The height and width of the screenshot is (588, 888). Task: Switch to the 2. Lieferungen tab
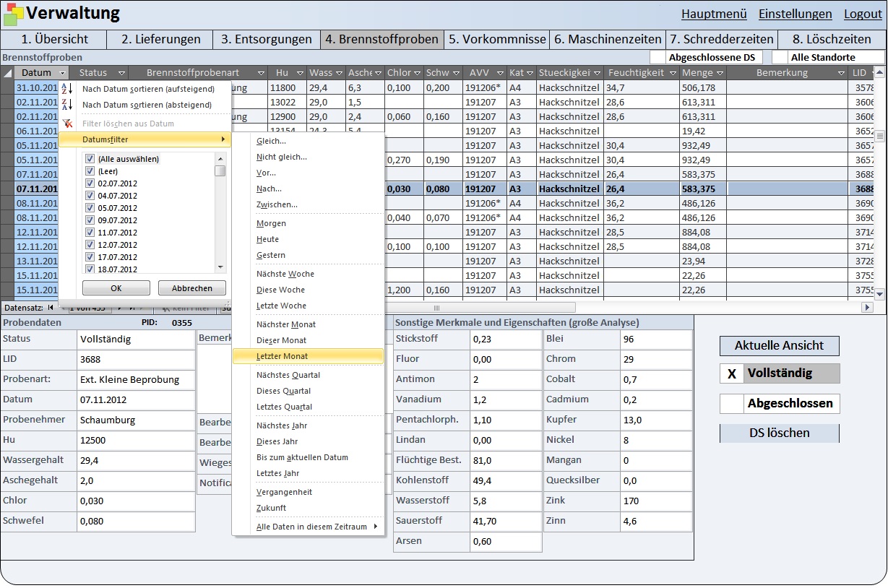click(160, 40)
